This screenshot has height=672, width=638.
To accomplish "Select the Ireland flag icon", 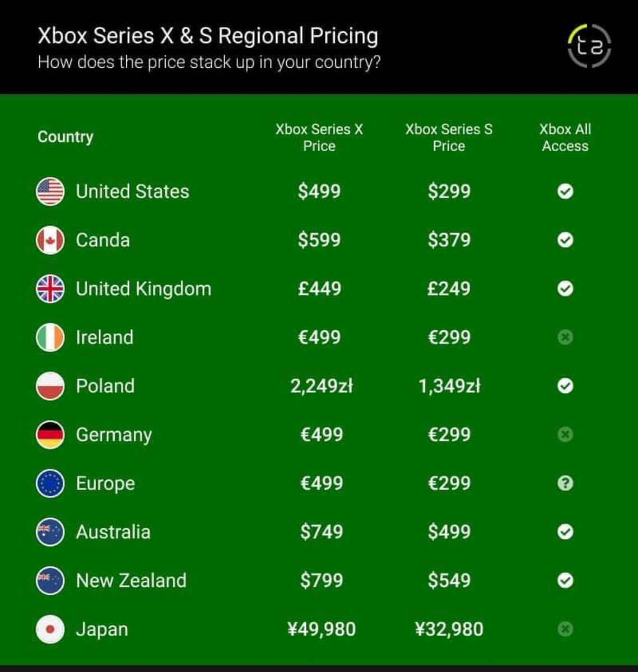I will tap(50, 338).
